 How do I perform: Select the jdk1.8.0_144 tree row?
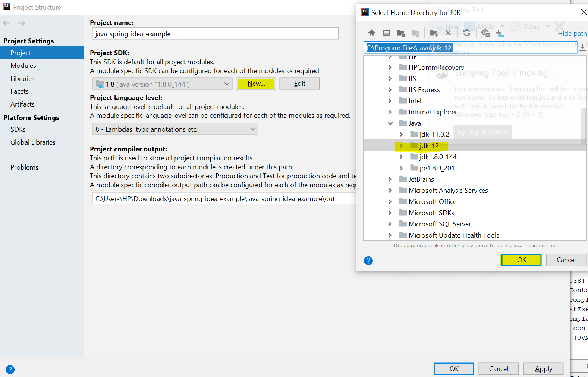click(x=475, y=157)
